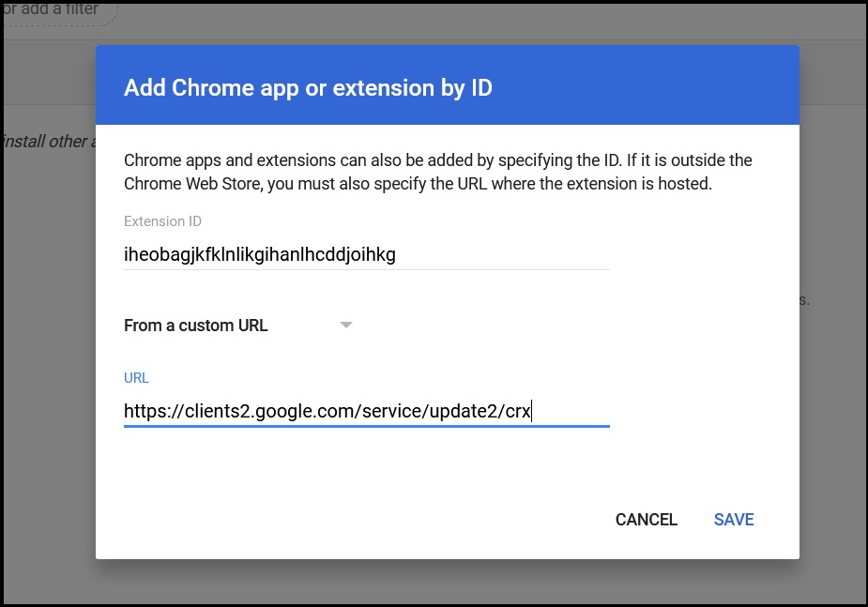Image resolution: width=868 pixels, height=607 pixels.
Task: Open the 'From a custom URL' dropdown
Action: (238, 326)
